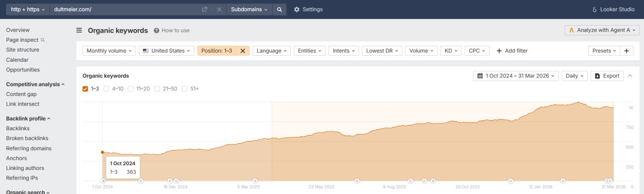The image size is (644, 194).
Task: Open the Subdomains mode dropdown
Action: (x=250, y=9)
